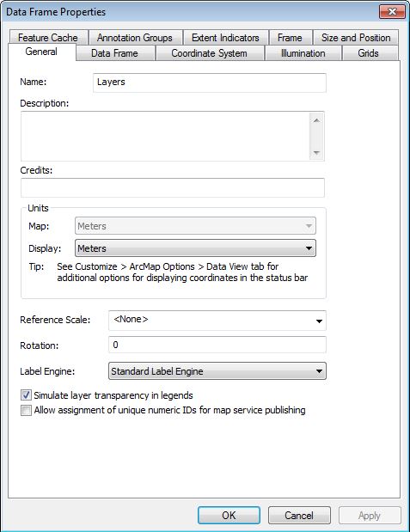
Task: Go to the Illumination tab
Action: (303, 53)
